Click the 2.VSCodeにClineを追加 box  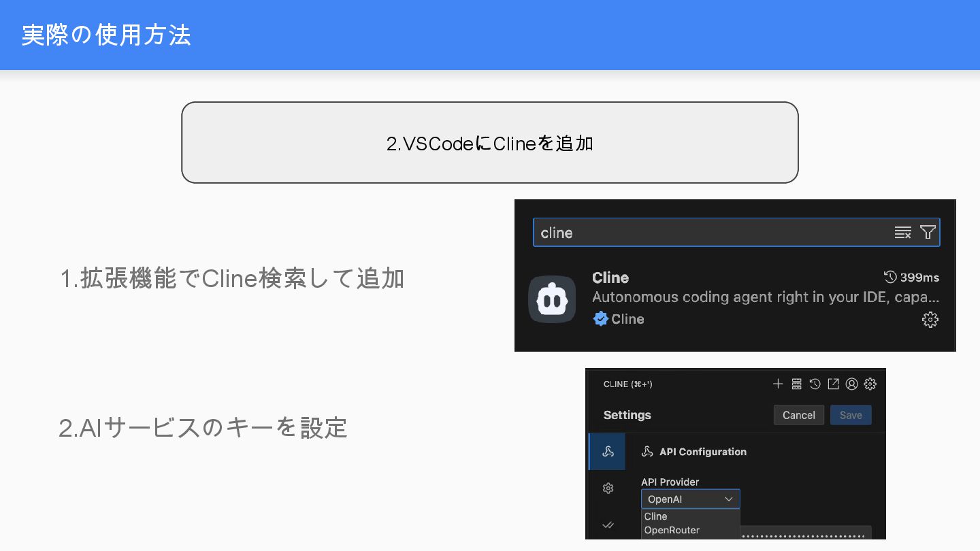(489, 142)
